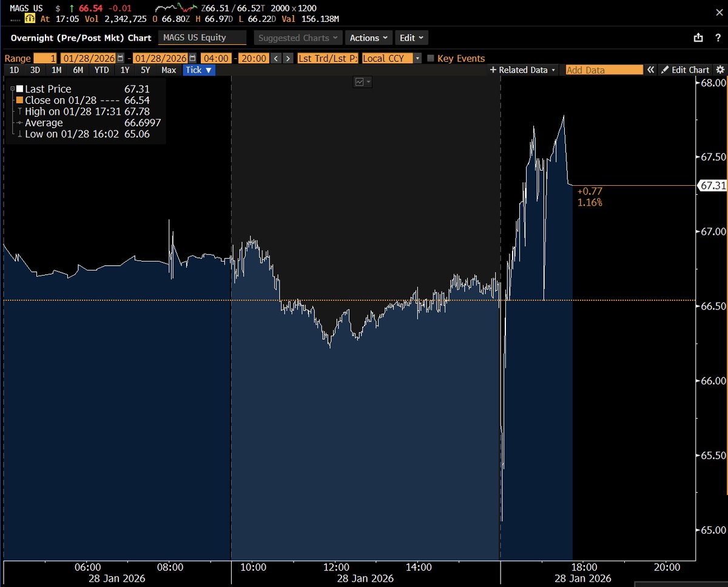Image resolution: width=728 pixels, height=587 pixels.
Task: Open the Tick interval dropdown
Action: [199, 70]
